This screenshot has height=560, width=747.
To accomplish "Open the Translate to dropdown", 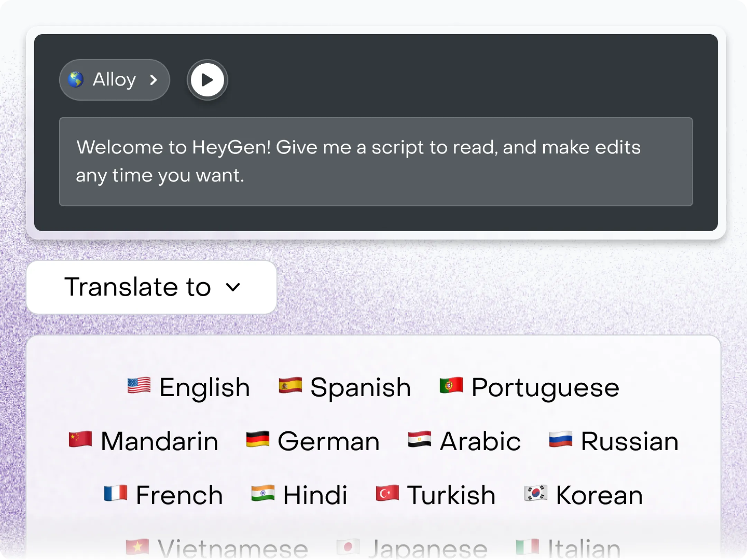I will (151, 287).
